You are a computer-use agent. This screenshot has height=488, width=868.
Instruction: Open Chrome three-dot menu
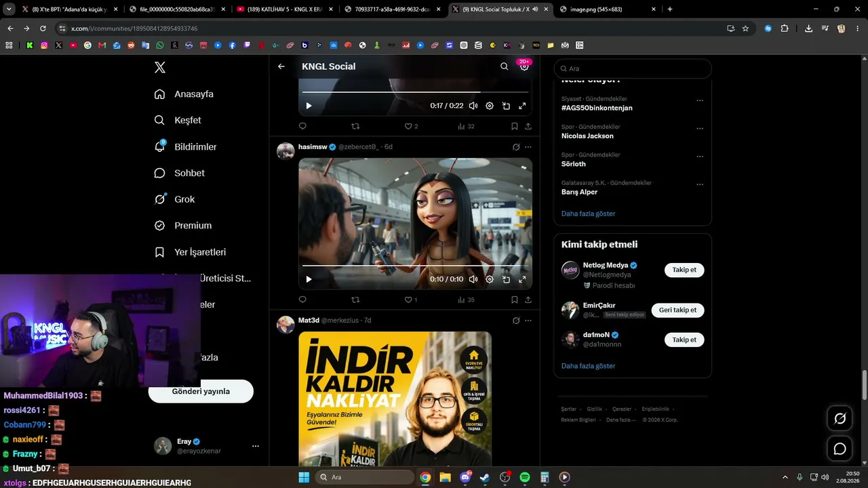[858, 28]
